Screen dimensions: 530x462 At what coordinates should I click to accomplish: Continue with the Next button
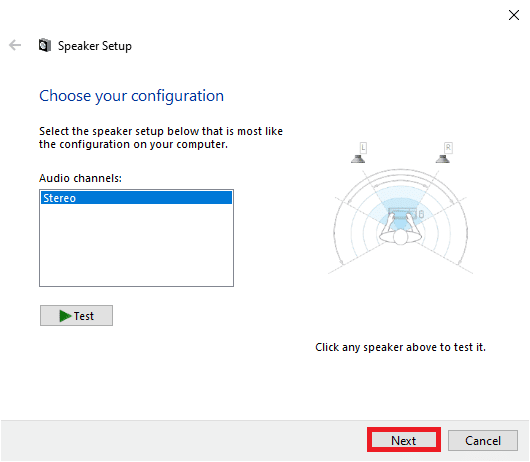pos(404,440)
